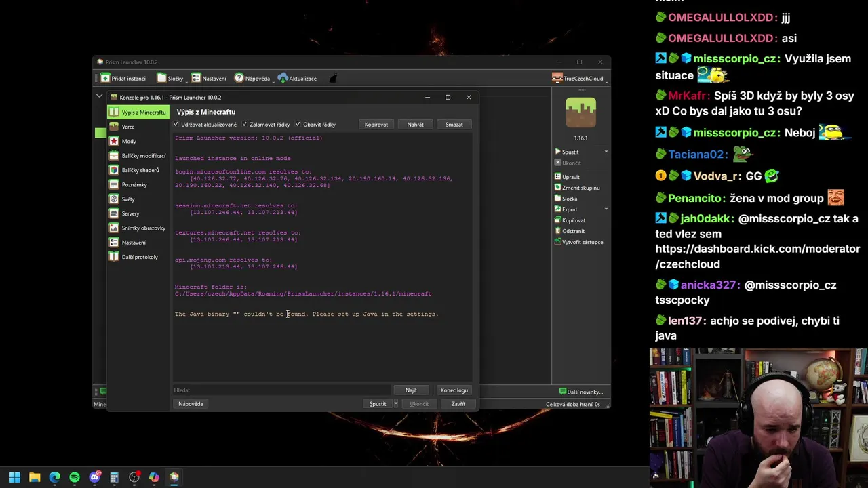Select the 1.16.1 grass block instance icon
The image size is (868, 488).
[580, 113]
